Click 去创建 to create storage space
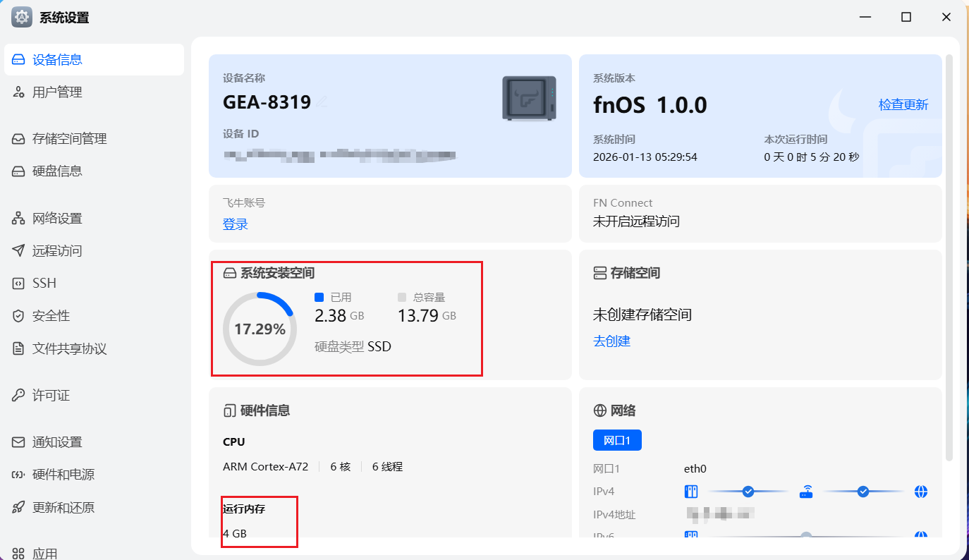Viewport: 969px width, 560px height. [x=611, y=341]
